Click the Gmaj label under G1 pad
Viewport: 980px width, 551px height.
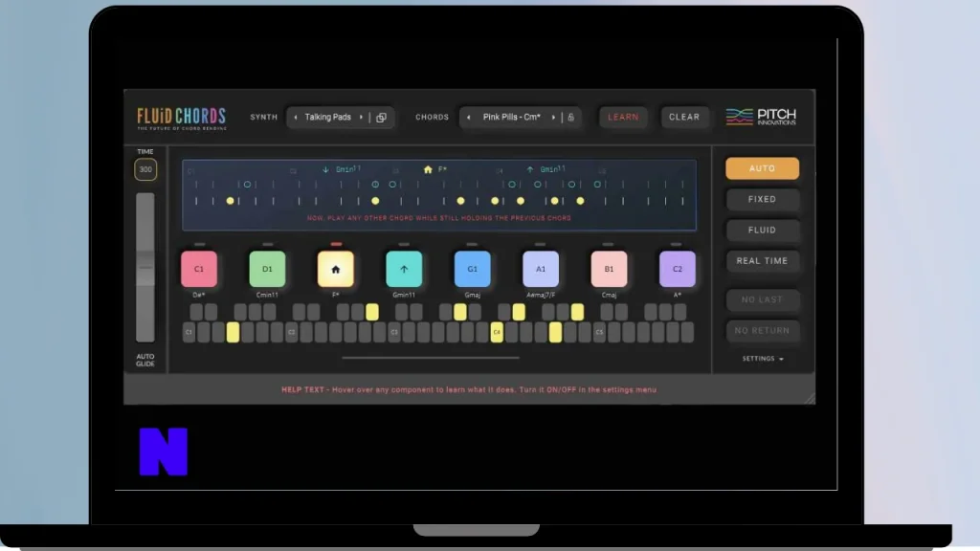click(x=472, y=295)
